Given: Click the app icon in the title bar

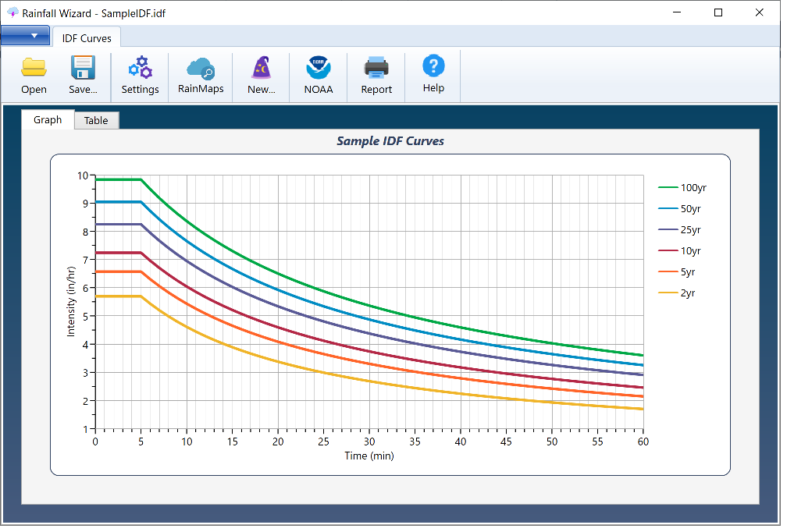Looking at the screenshot, I should point(12,12).
